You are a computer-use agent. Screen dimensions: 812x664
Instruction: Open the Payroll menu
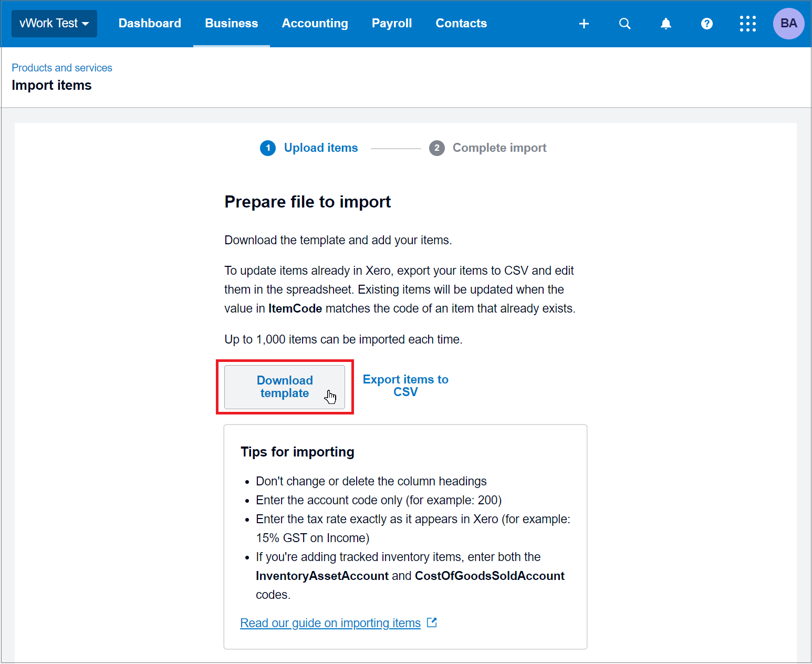click(392, 24)
